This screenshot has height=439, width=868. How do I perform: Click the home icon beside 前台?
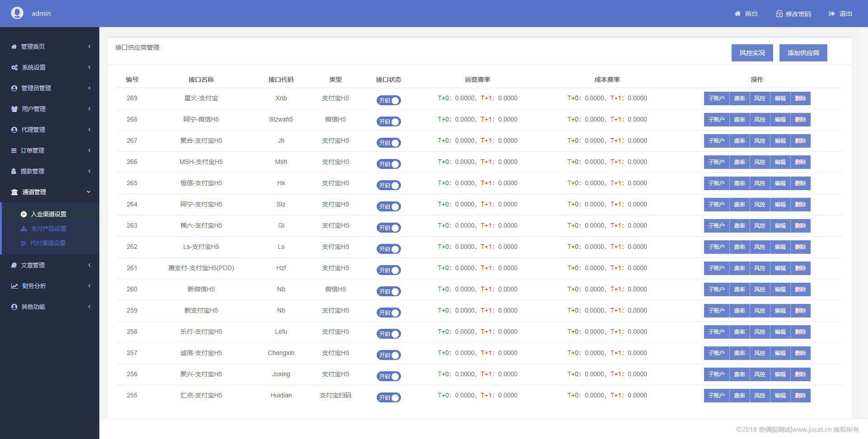click(x=737, y=14)
